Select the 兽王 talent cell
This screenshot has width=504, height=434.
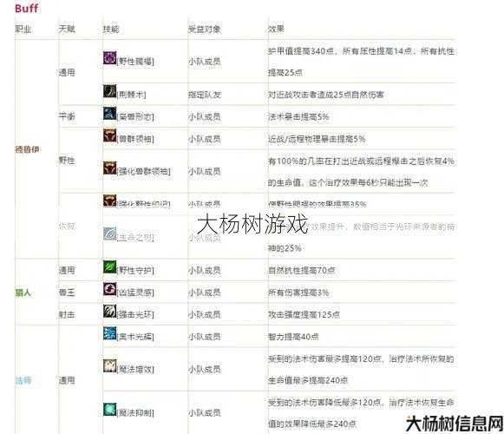click(x=67, y=293)
